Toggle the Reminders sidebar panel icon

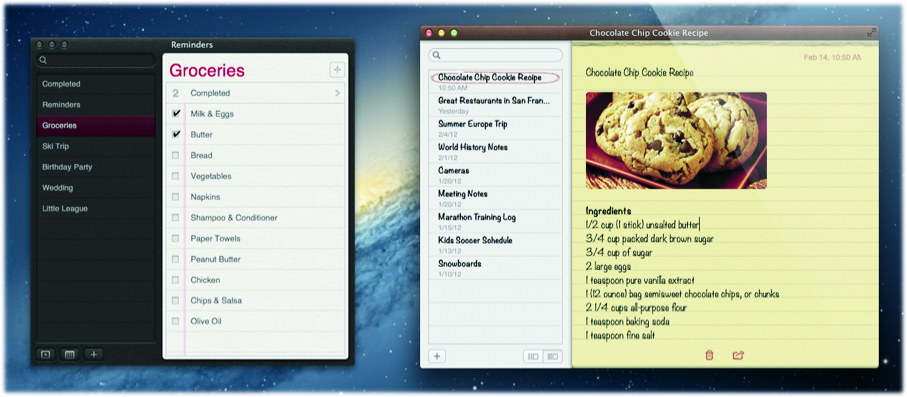tap(45, 354)
